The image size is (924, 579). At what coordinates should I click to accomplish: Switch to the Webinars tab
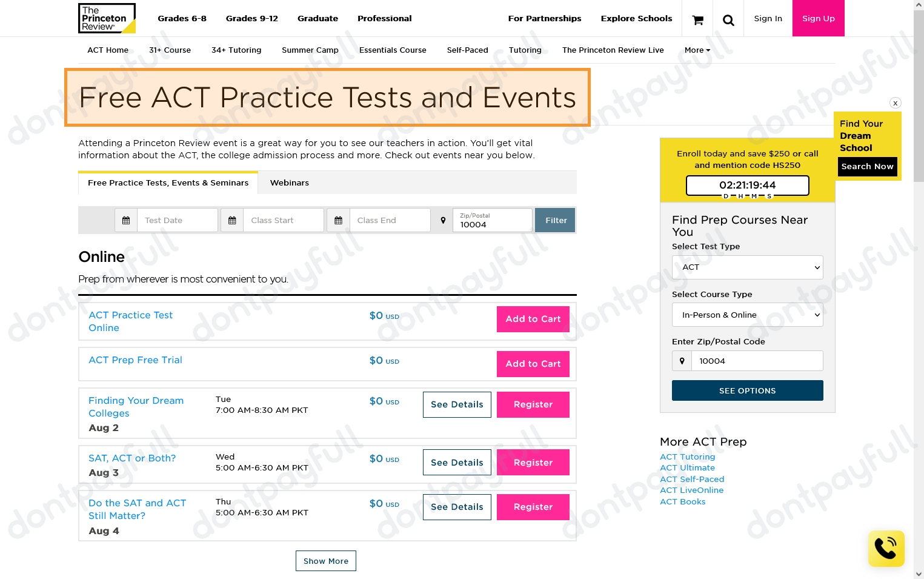pyautogui.click(x=290, y=182)
